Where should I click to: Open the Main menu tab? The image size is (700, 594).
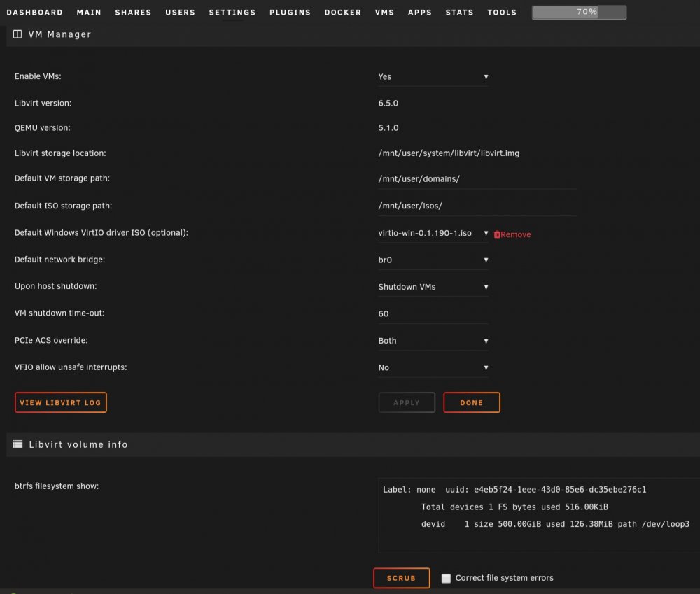[89, 13]
